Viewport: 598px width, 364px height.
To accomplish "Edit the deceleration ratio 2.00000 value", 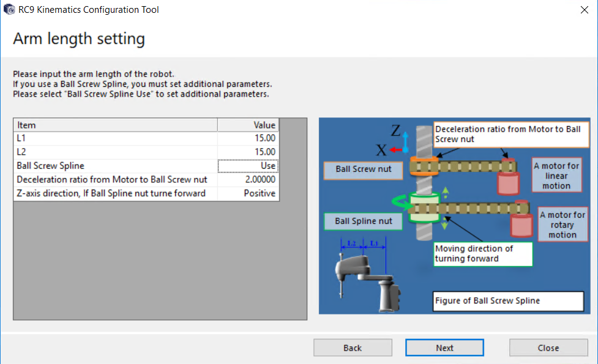I will (x=248, y=180).
